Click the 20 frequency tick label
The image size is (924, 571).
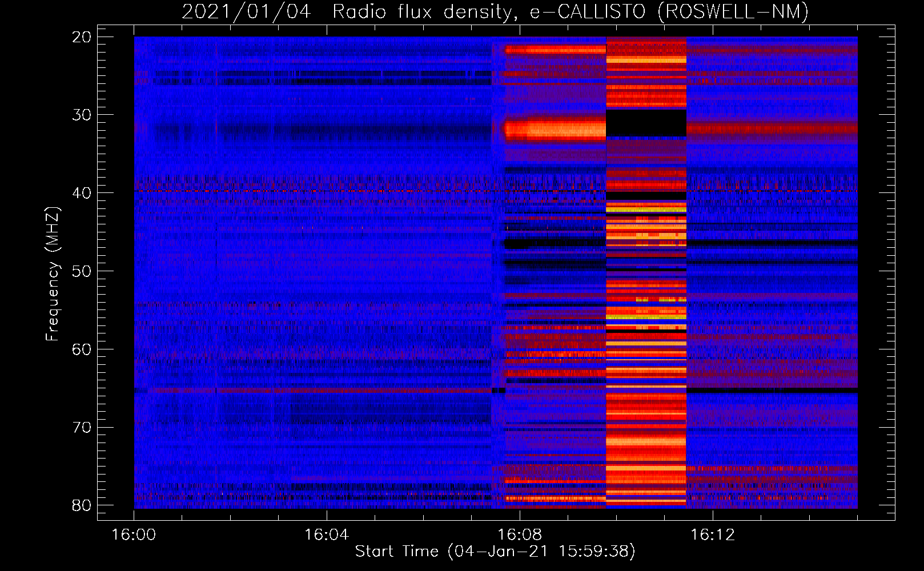click(82, 37)
